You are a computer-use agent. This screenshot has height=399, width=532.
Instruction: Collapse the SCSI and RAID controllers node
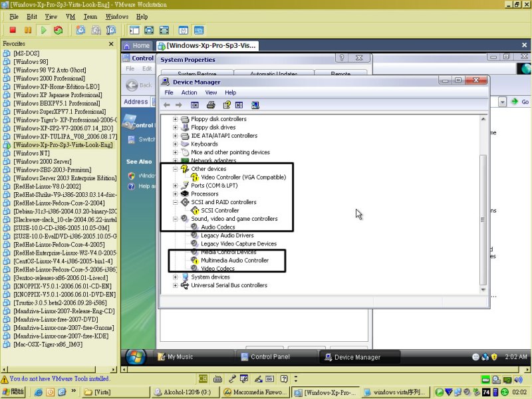(x=175, y=202)
